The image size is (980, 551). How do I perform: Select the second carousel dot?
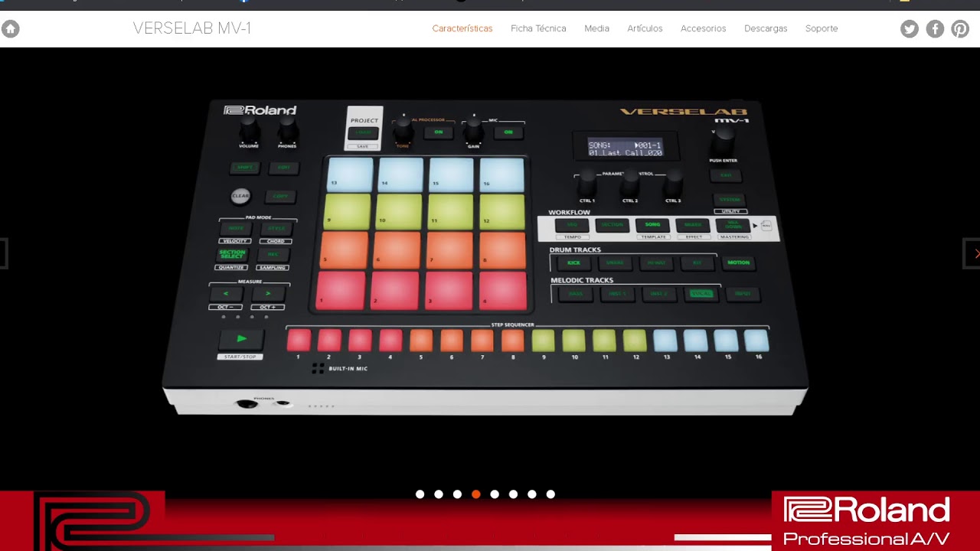(439, 494)
